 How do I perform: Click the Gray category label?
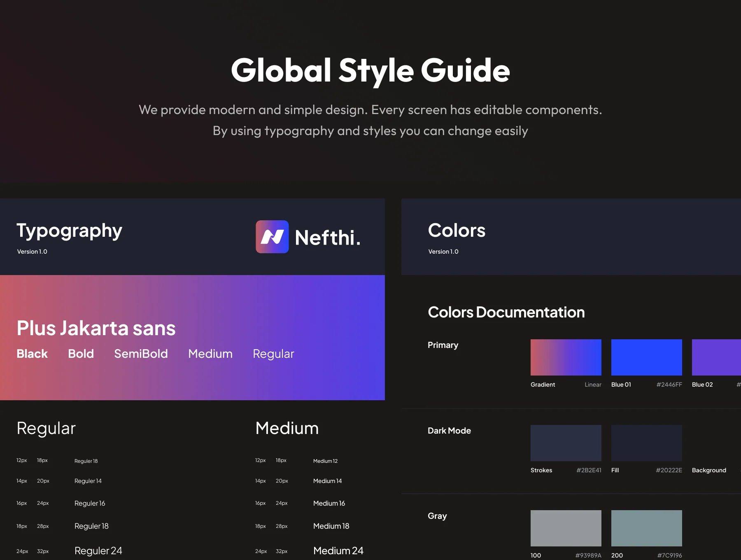point(437,516)
